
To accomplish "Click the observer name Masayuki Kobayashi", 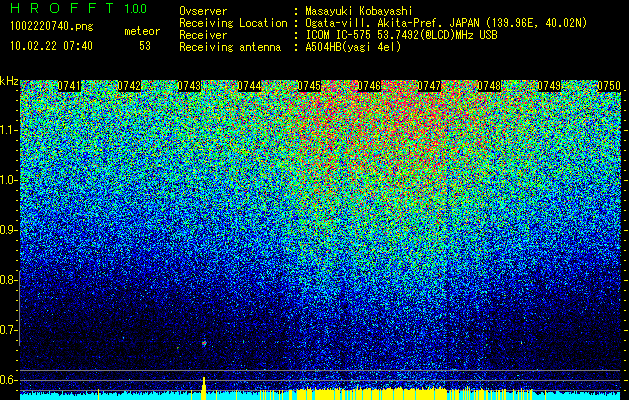I will click(359, 11).
